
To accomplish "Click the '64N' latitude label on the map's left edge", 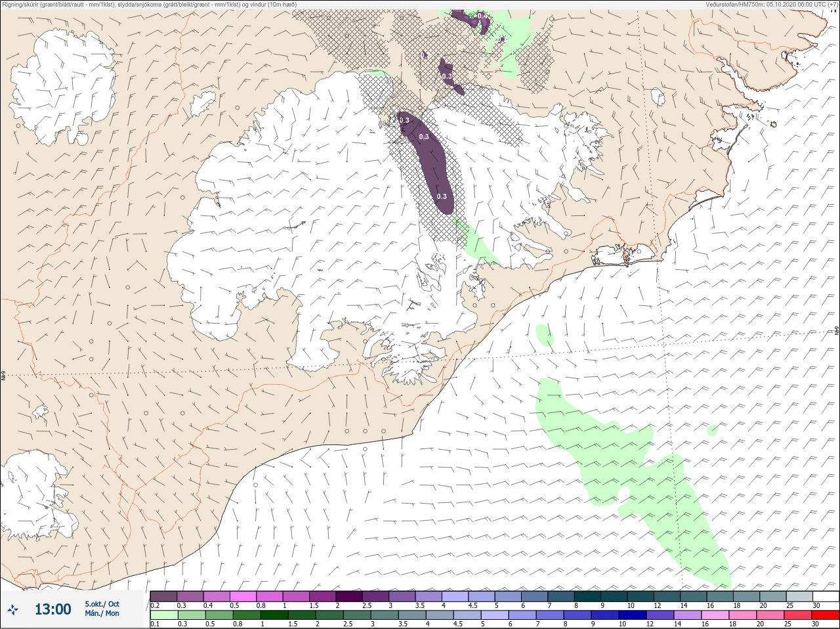I will pos(4,376).
